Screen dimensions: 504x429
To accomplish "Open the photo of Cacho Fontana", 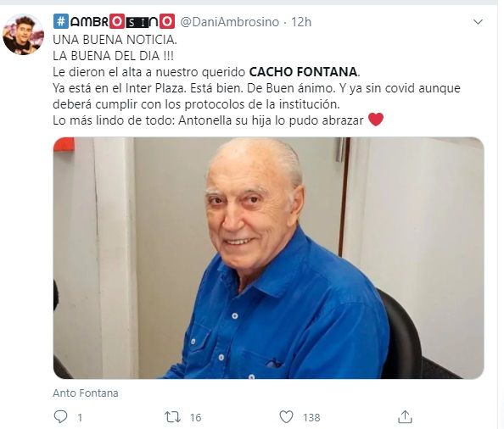I will coord(268,258).
